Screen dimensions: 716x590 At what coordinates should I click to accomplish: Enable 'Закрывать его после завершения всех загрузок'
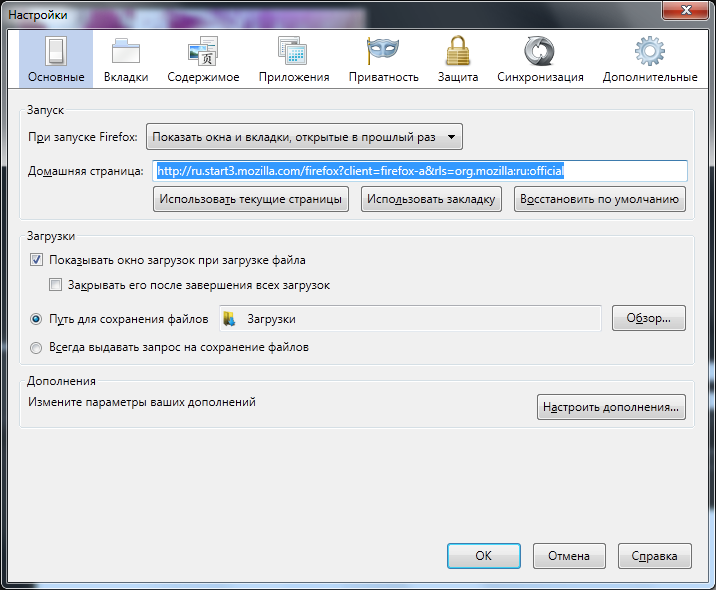pyautogui.click(x=55, y=285)
